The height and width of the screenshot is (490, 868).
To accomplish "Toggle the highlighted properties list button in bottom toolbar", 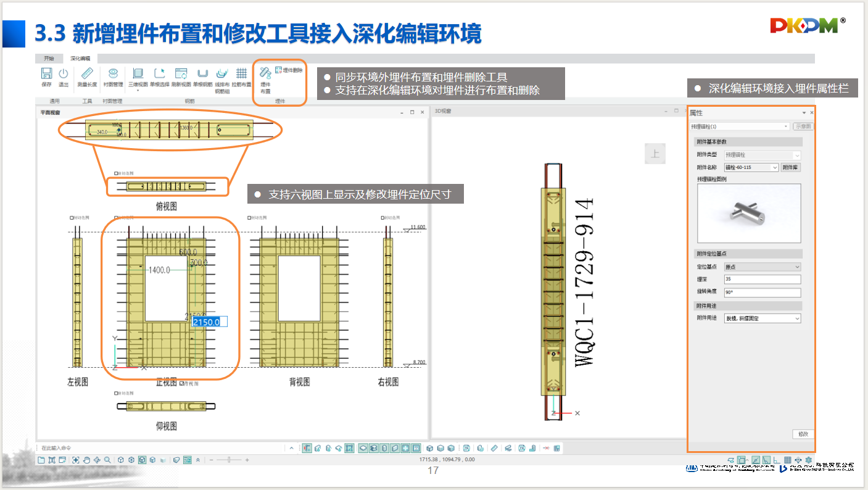I will click(187, 460).
